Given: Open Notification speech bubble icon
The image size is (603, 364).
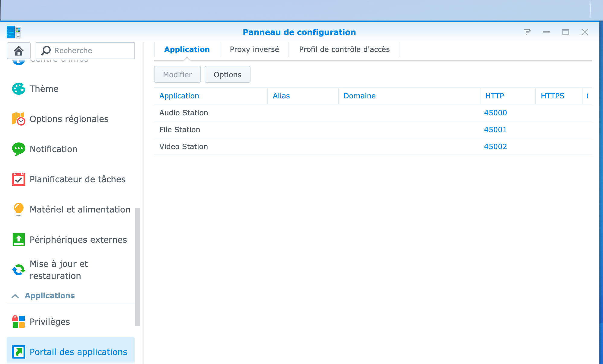Looking at the screenshot, I should tap(19, 149).
